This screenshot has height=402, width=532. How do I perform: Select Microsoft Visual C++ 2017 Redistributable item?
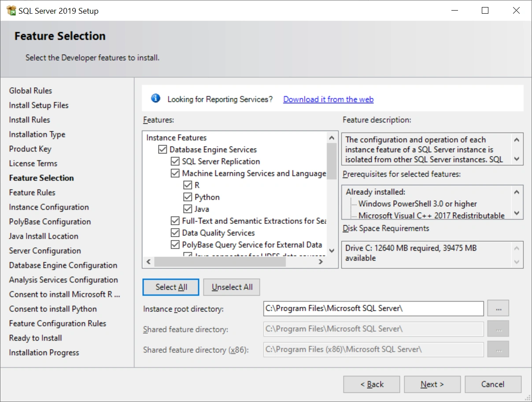click(432, 216)
